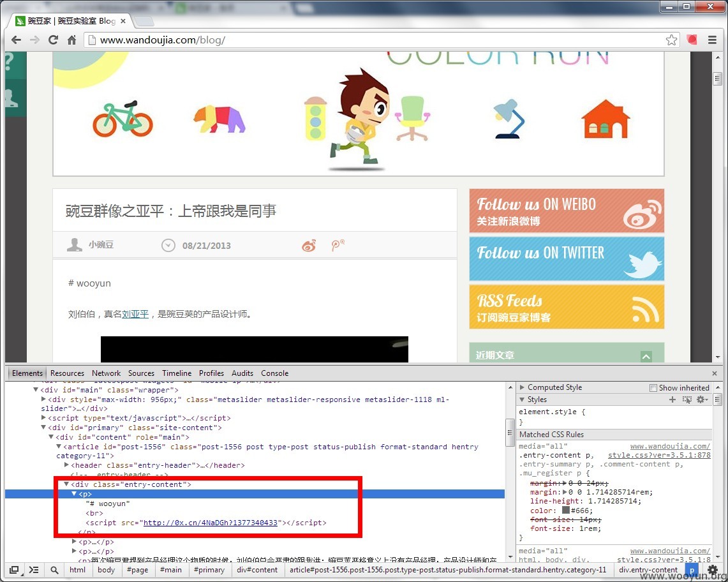
Task: Collapse the div id="content" node
Action: (x=51, y=437)
